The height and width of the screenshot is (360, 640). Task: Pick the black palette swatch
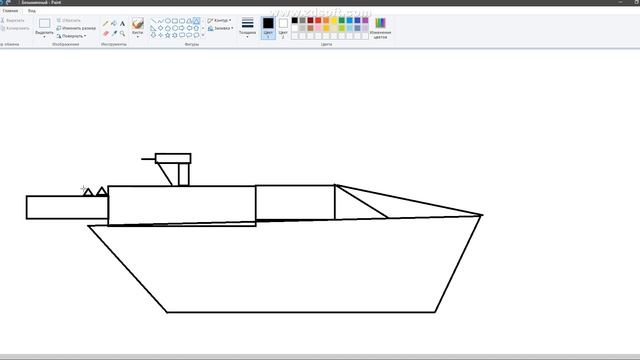pyautogui.click(x=295, y=20)
